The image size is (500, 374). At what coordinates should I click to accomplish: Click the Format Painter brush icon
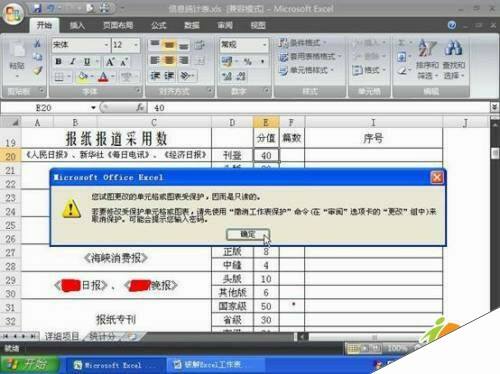[x=37, y=70]
